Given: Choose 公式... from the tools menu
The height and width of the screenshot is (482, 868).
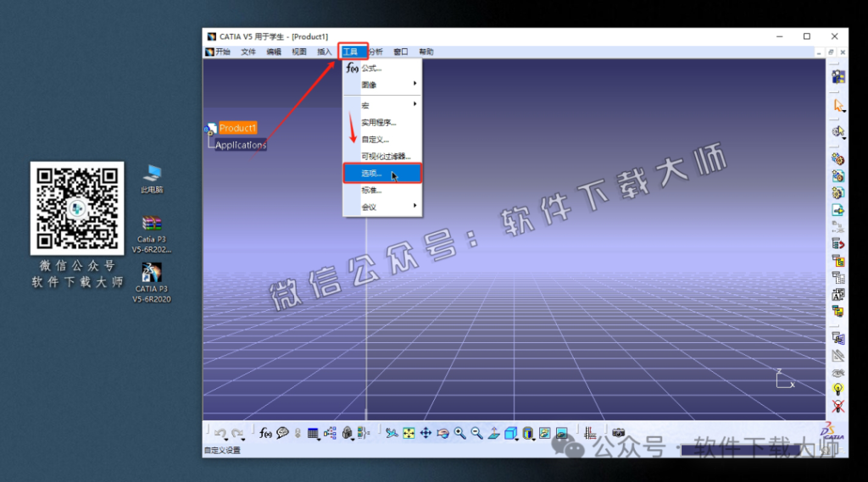Looking at the screenshot, I should (x=382, y=68).
